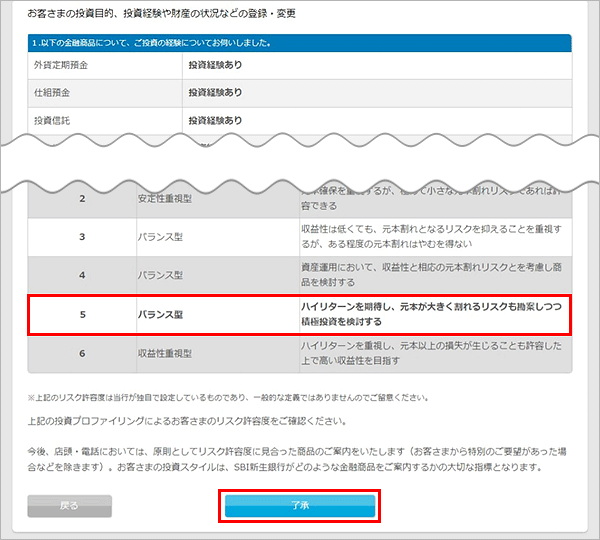
Task: Click 投資経験あり value beside 仕組預金
Action: pyautogui.click(x=215, y=93)
